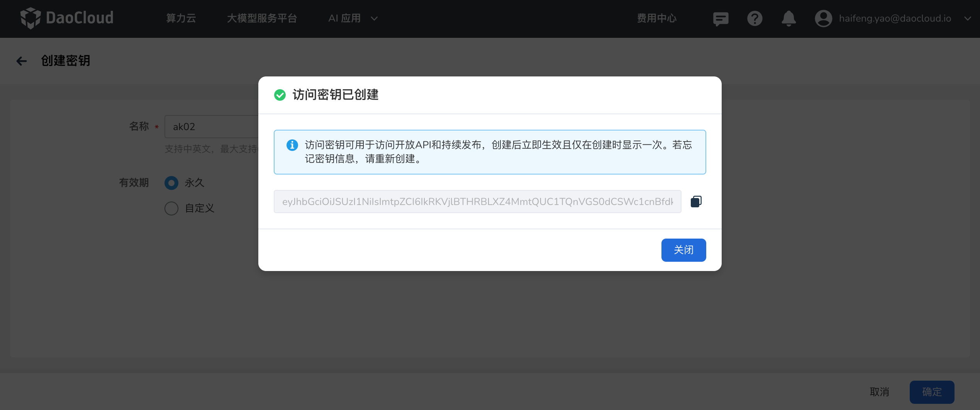The image size is (980, 410).
Task: Copy the access key to clipboard
Action: 696,202
